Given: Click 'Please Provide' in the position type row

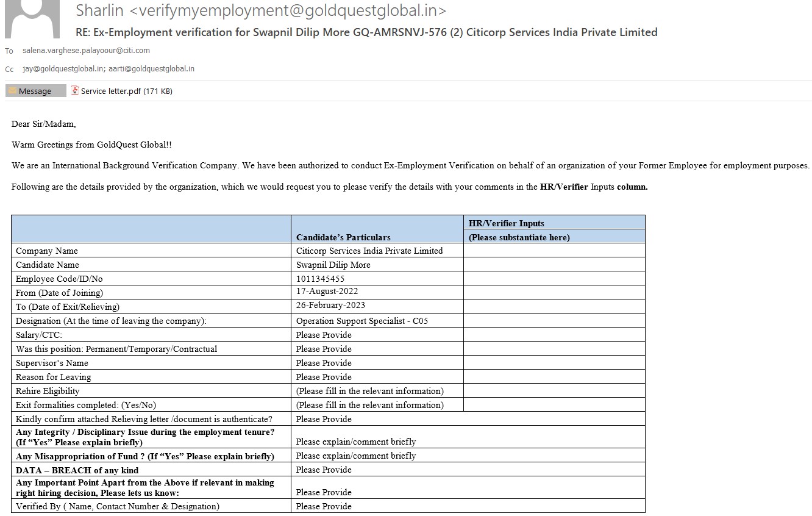Looking at the screenshot, I should coord(324,349).
